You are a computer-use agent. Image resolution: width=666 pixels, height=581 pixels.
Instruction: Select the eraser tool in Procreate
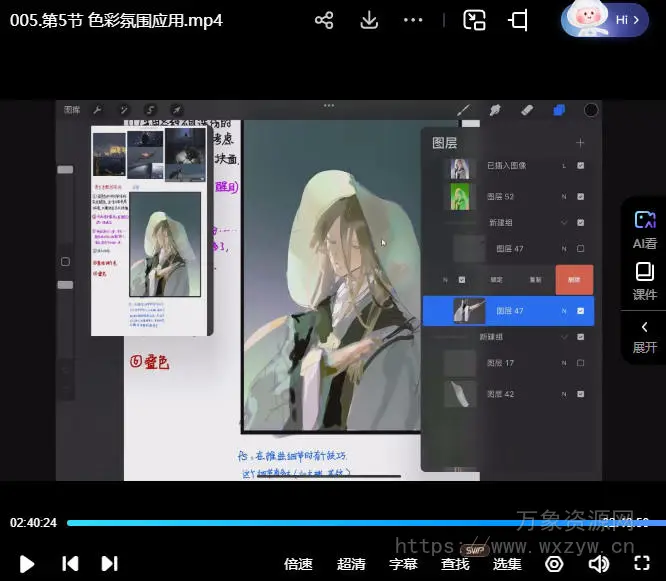(528, 110)
